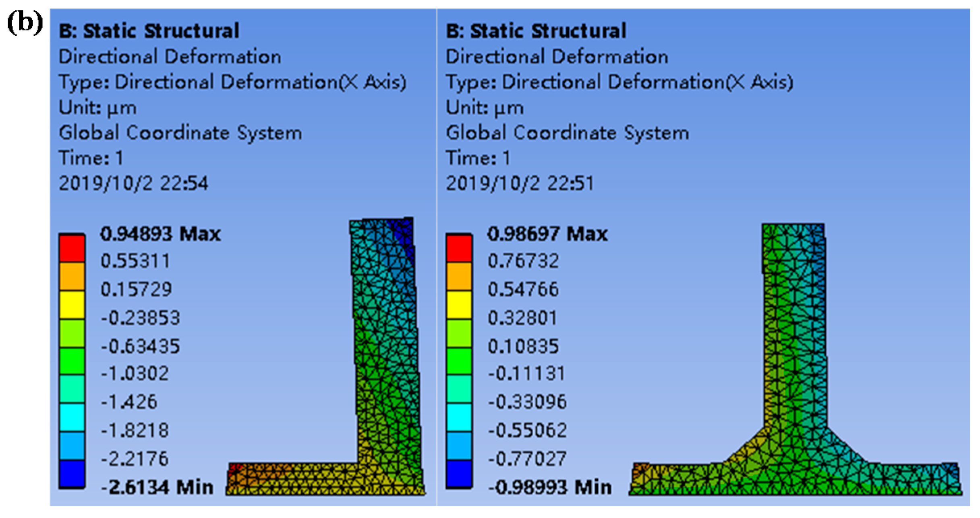
Task: Click the 0.10835 value in right legend
Action: (x=523, y=346)
